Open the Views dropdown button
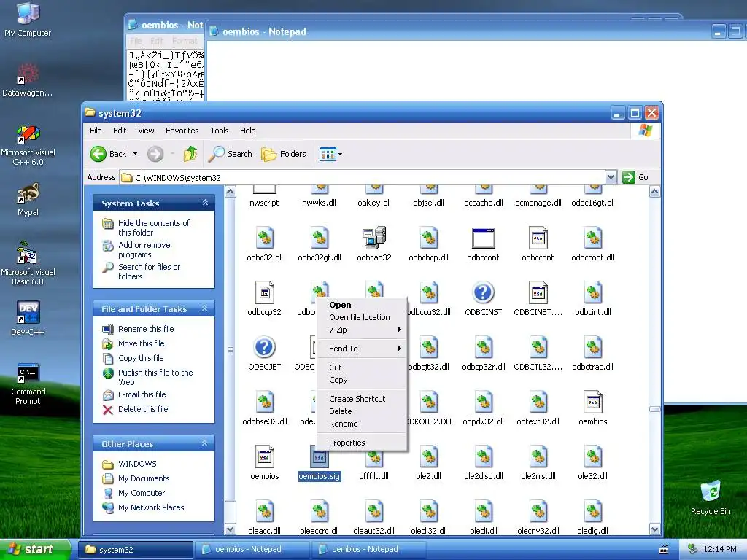 [x=330, y=154]
